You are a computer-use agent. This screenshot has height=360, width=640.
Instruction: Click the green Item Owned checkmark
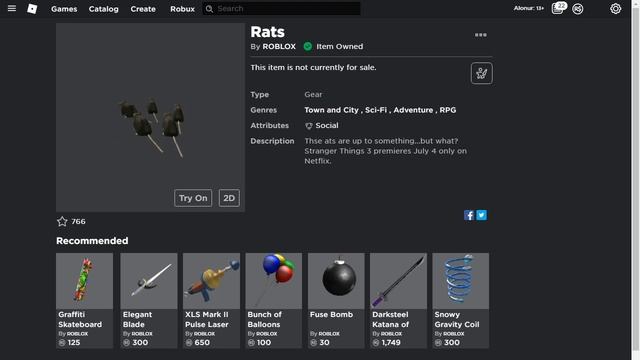(308, 47)
